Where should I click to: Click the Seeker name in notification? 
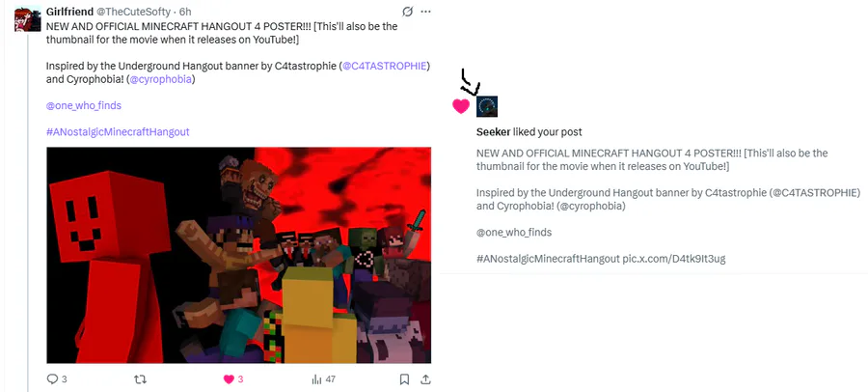493,132
